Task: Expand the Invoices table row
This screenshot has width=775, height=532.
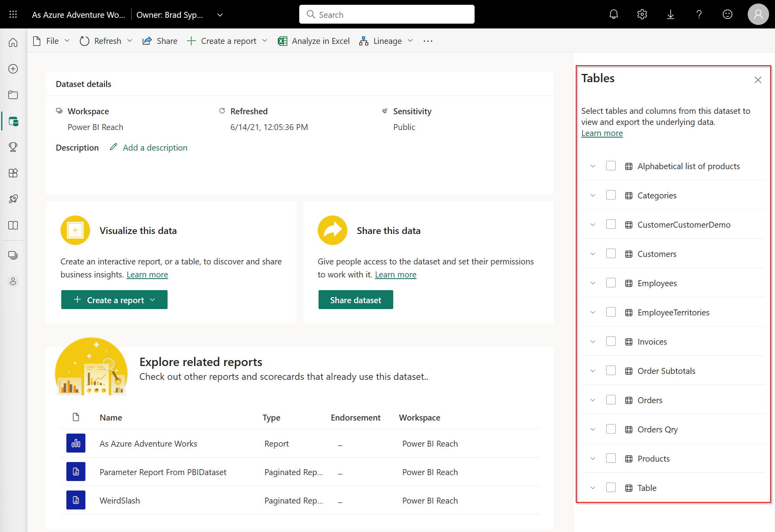Action: (593, 341)
